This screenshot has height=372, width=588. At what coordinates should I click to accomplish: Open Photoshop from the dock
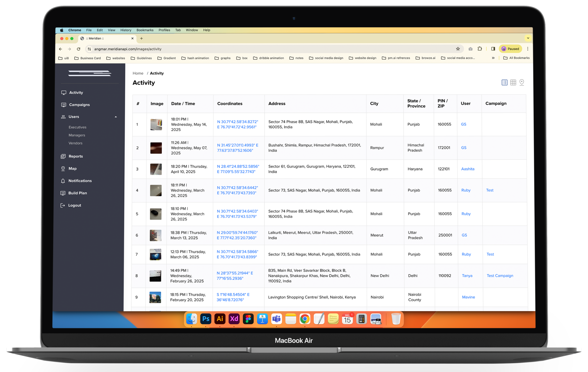point(206,319)
